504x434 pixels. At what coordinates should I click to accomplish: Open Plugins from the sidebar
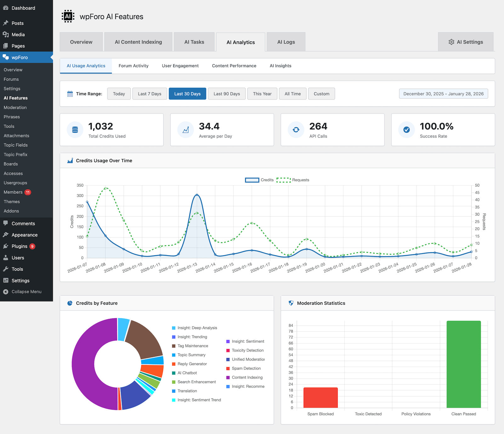(x=20, y=246)
